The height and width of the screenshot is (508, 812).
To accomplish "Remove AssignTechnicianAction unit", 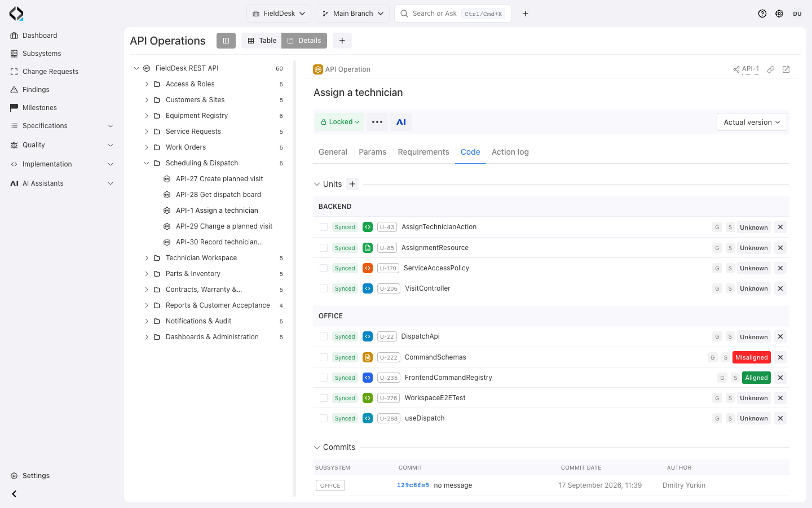I will pyautogui.click(x=780, y=227).
